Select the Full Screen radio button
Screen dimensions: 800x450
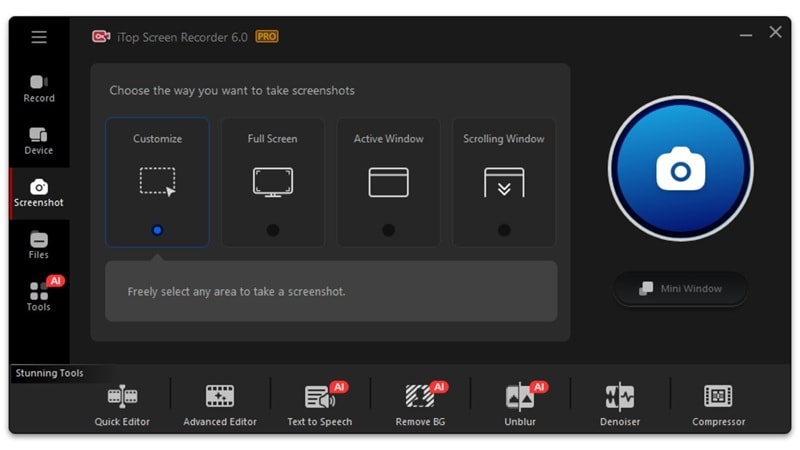pyautogui.click(x=273, y=230)
